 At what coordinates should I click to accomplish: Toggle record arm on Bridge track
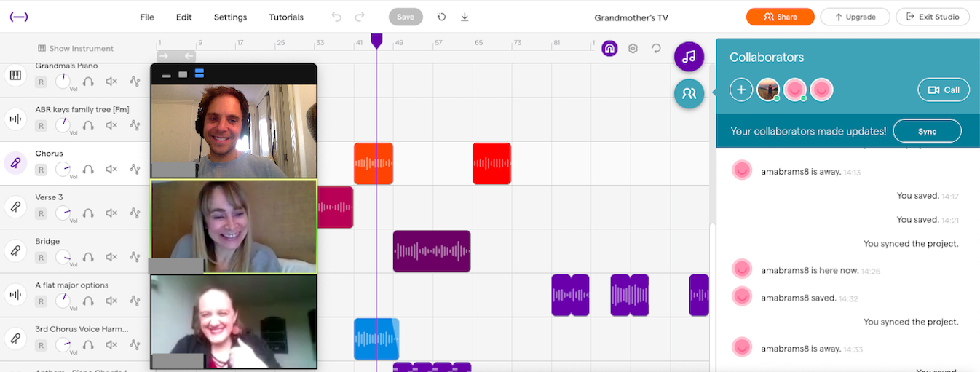pos(42,256)
